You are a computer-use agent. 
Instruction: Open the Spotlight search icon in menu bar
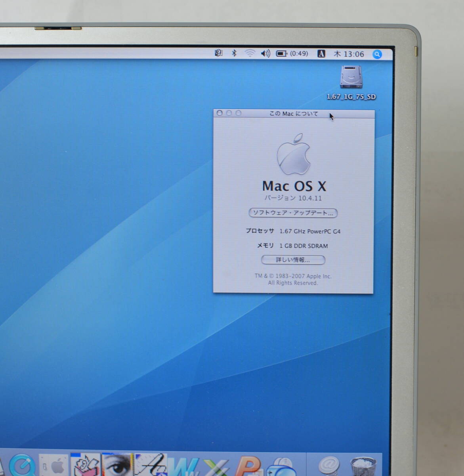coord(377,54)
